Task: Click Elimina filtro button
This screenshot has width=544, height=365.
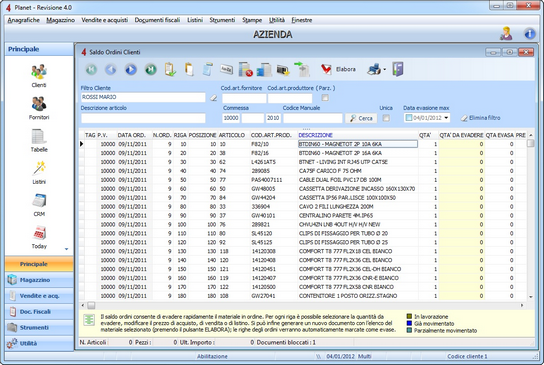Action: coord(480,118)
